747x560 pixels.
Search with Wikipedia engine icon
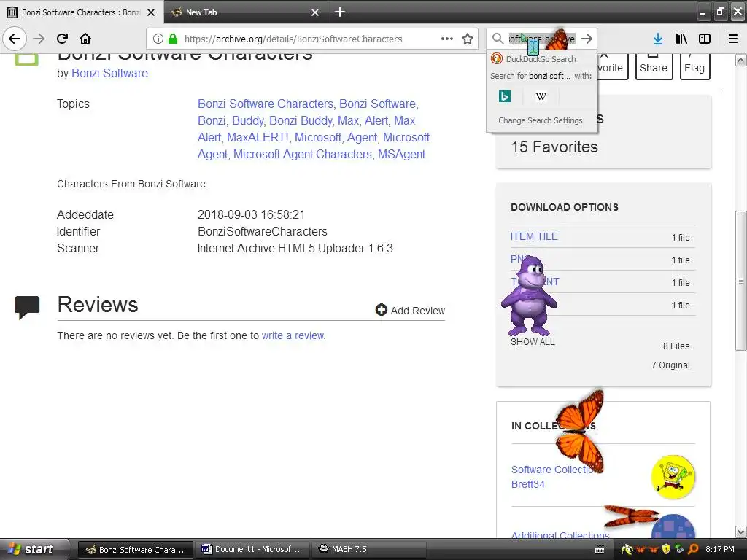click(541, 97)
